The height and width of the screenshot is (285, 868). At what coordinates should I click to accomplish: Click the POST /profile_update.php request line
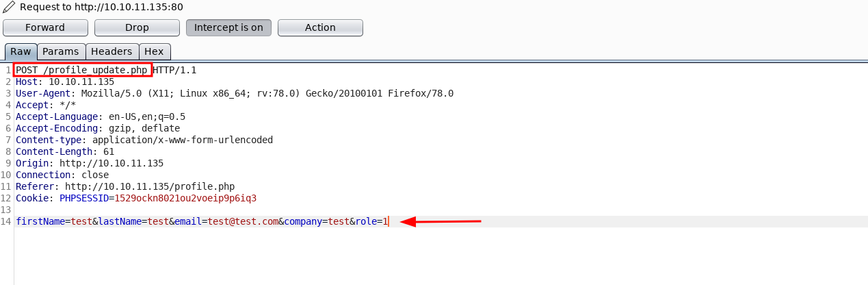click(81, 70)
